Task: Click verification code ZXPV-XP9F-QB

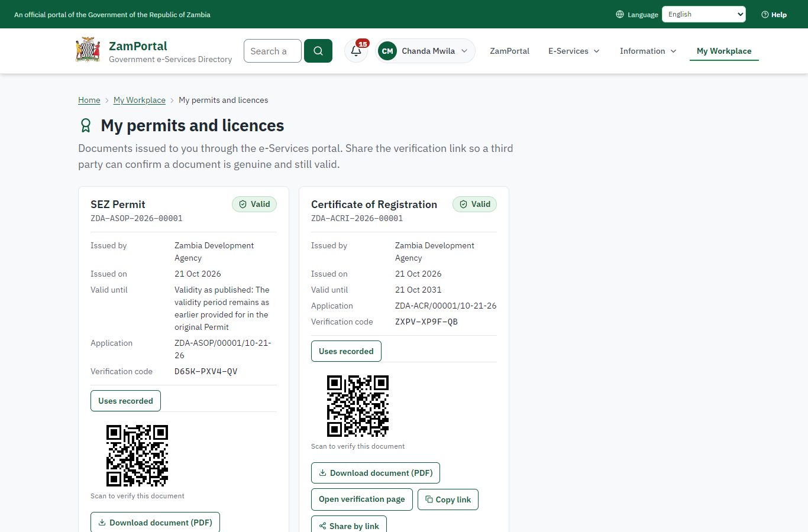Action: pos(426,322)
